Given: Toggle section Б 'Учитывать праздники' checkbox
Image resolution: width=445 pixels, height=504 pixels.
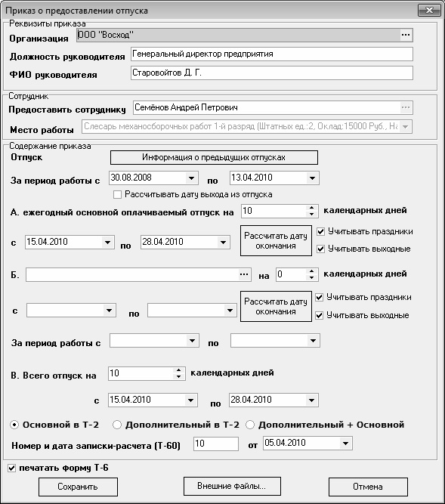Looking at the screenshot, I should pos(319,297).
